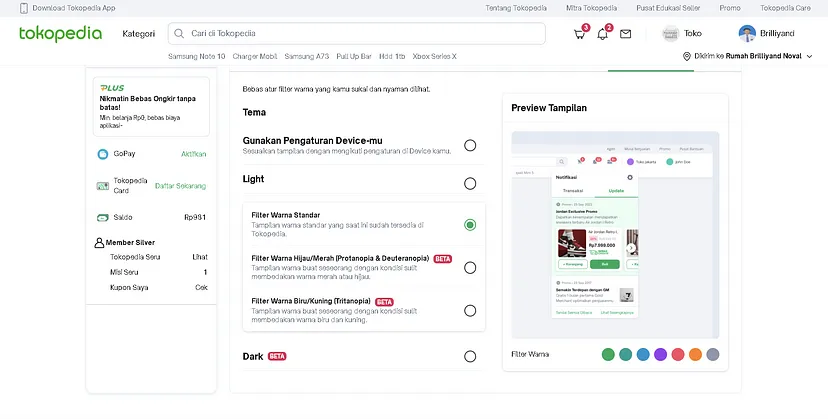
Task: Open the shopping cart icon
Action: click(579, 34)
